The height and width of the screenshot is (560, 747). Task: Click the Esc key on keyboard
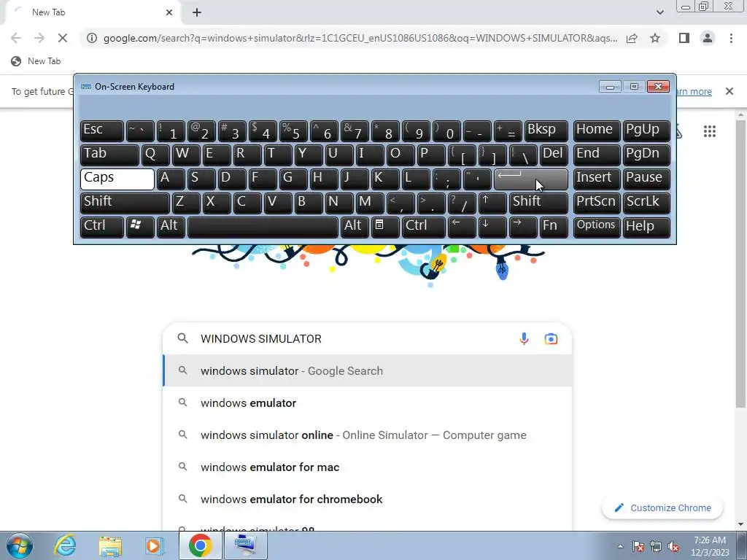pos(102,131)
